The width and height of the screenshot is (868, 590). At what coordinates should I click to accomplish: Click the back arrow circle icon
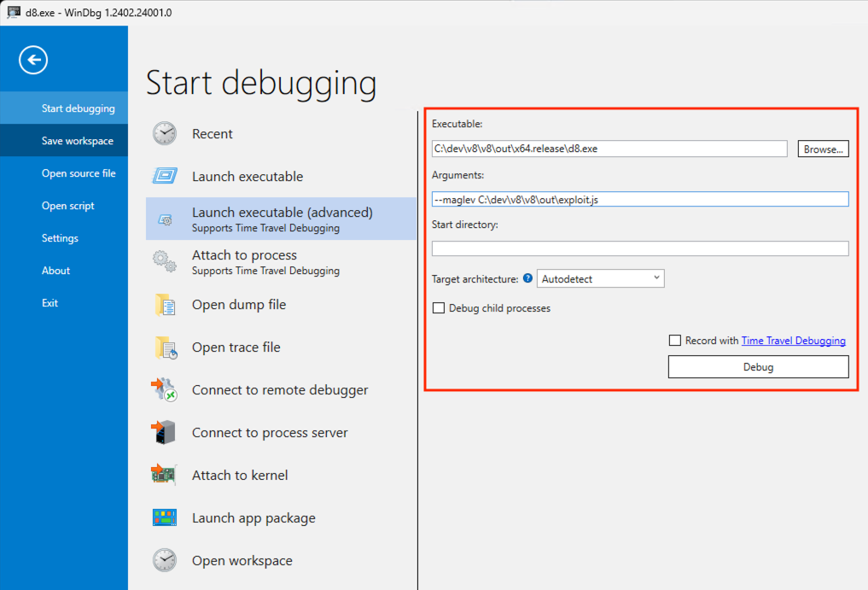[33, 60]
